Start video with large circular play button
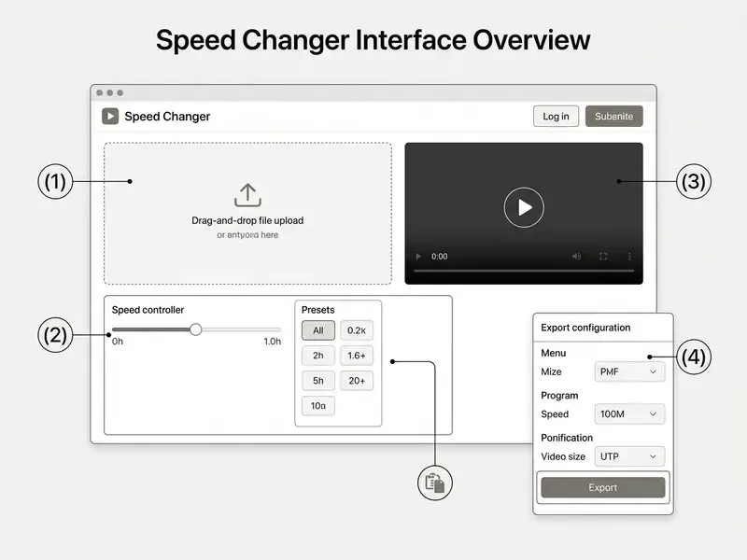The height and width of the screenshot is (560, 747). point(524,207)
